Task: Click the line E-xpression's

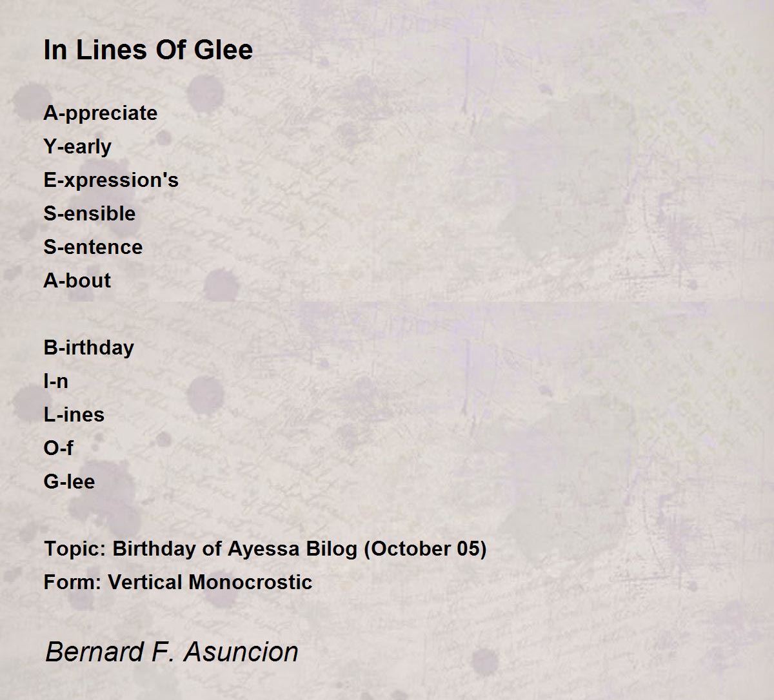Action: [x=111, y=180]
